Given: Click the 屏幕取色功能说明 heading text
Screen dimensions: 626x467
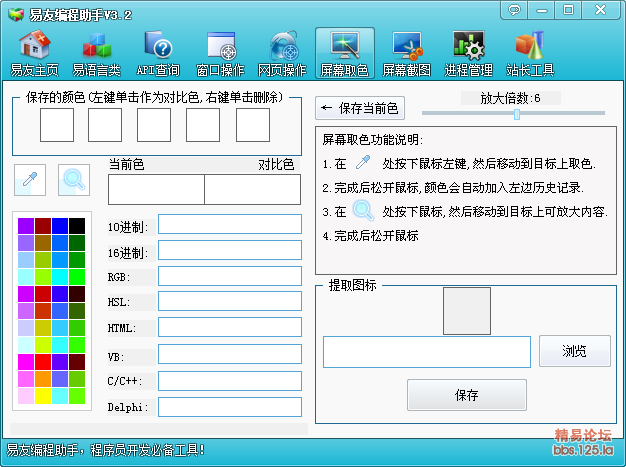Looking at the screenshot, I should click(372, 140).
